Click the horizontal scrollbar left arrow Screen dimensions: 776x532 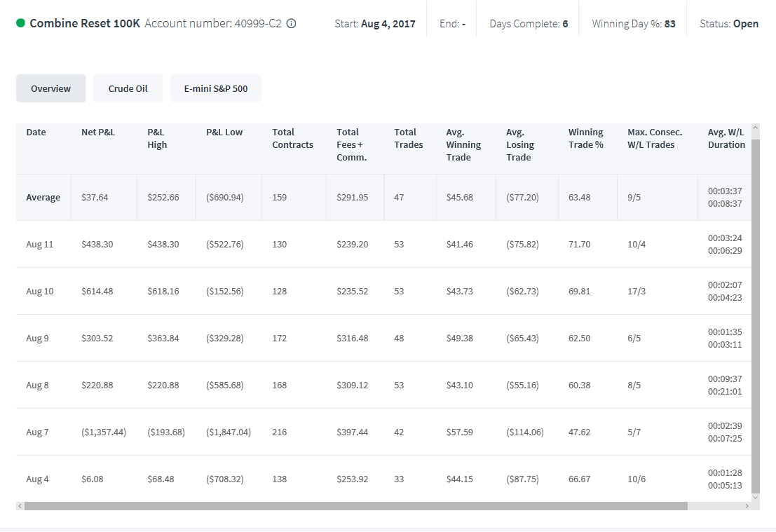tap(20, 506)
